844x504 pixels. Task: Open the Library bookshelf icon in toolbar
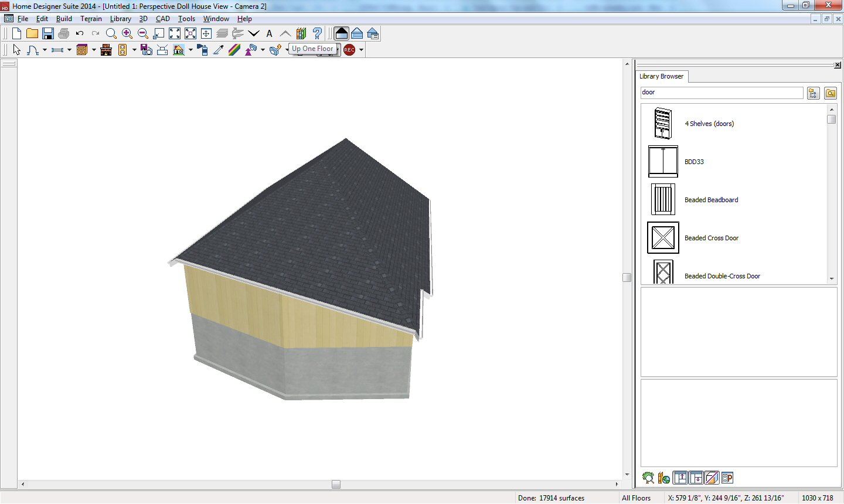point(301,33)
